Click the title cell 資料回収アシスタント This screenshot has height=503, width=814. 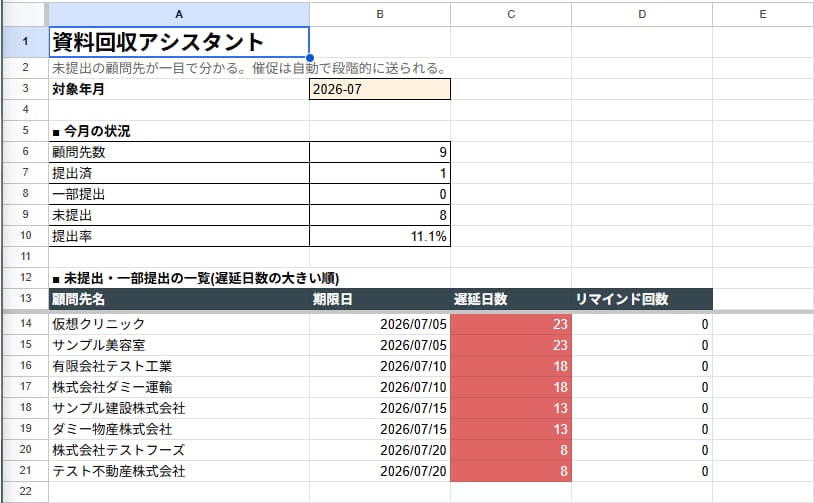point(179,42)
